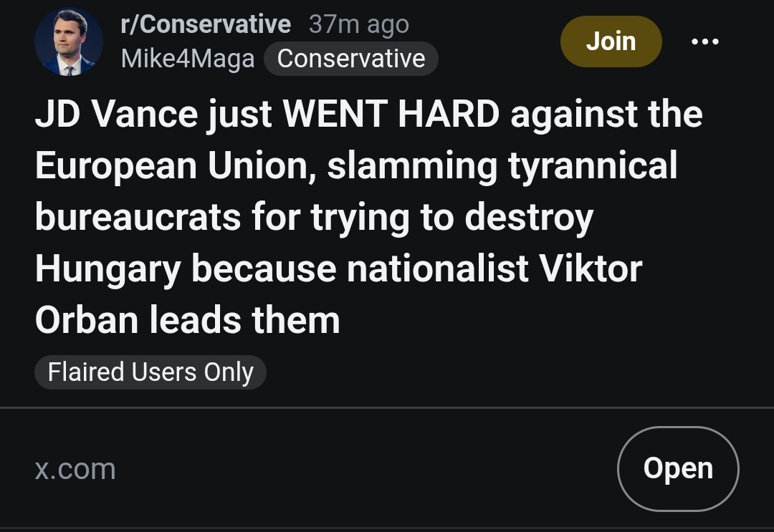
Task: Tap the Flaired Users Only tag
Action: (x=150, y=372)
